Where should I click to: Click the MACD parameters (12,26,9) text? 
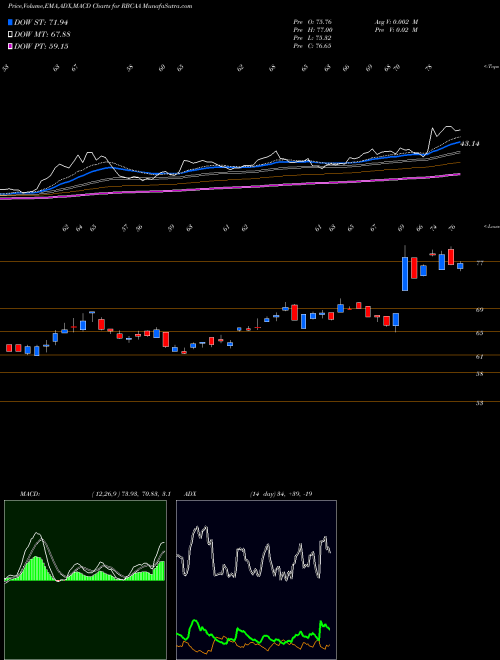[x=130, y=494]
